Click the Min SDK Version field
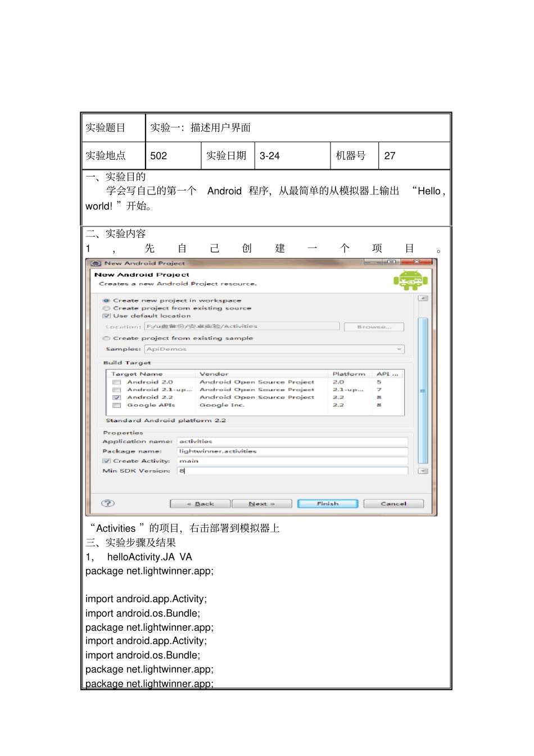Image resolution: width=534 pixels, height=756 pixels. (x=293, y=470)
